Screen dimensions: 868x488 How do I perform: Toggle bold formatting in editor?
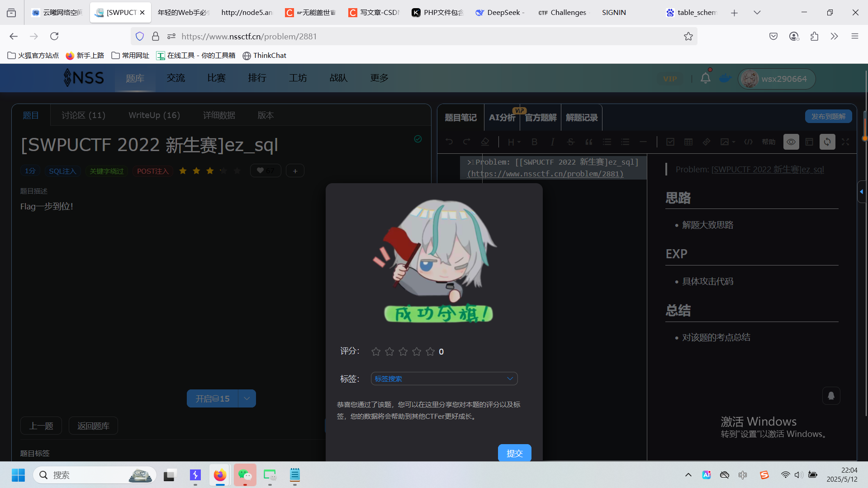pyautogui.click(x=534, y=142)
